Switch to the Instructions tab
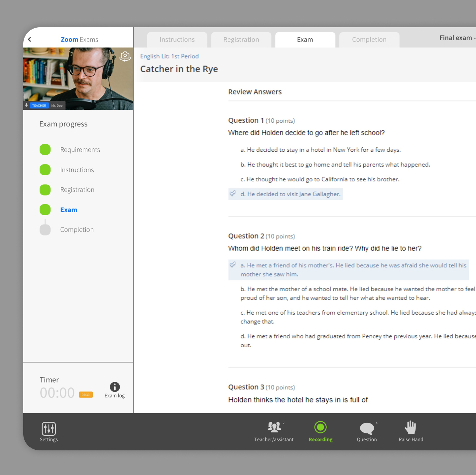 coord(177,40)
